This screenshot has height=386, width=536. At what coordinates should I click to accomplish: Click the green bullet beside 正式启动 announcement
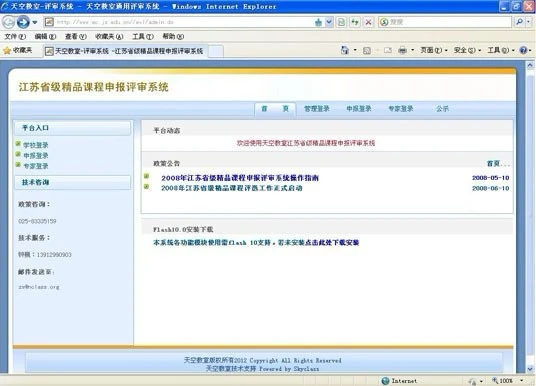[147, 187]
